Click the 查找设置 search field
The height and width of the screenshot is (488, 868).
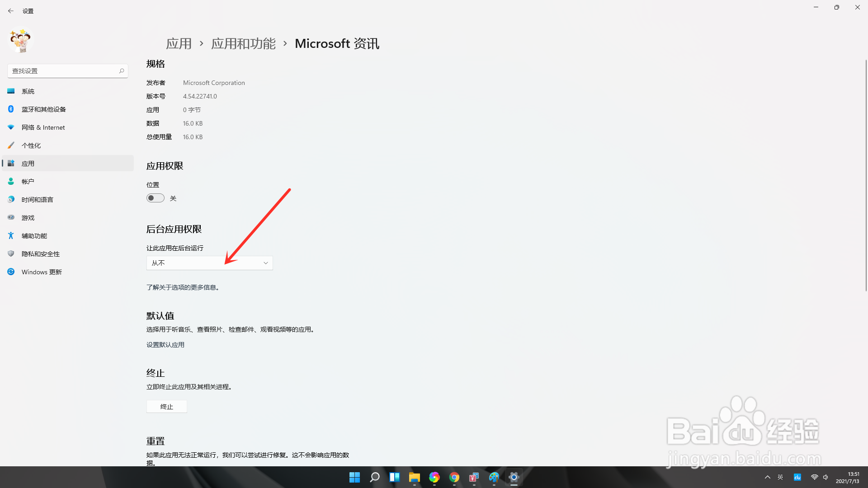(x=68, y=71)
